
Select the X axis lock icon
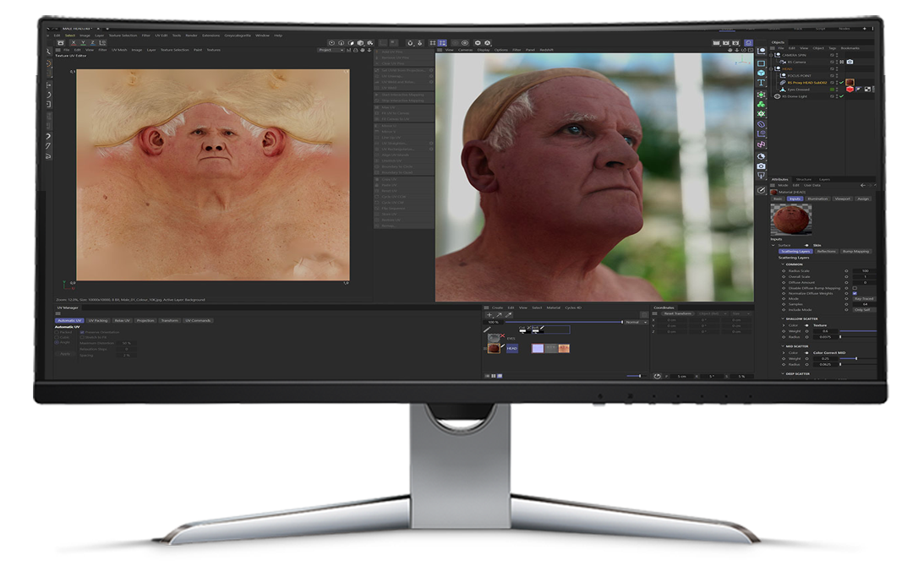pyautogui.click(x=74, y=42)
